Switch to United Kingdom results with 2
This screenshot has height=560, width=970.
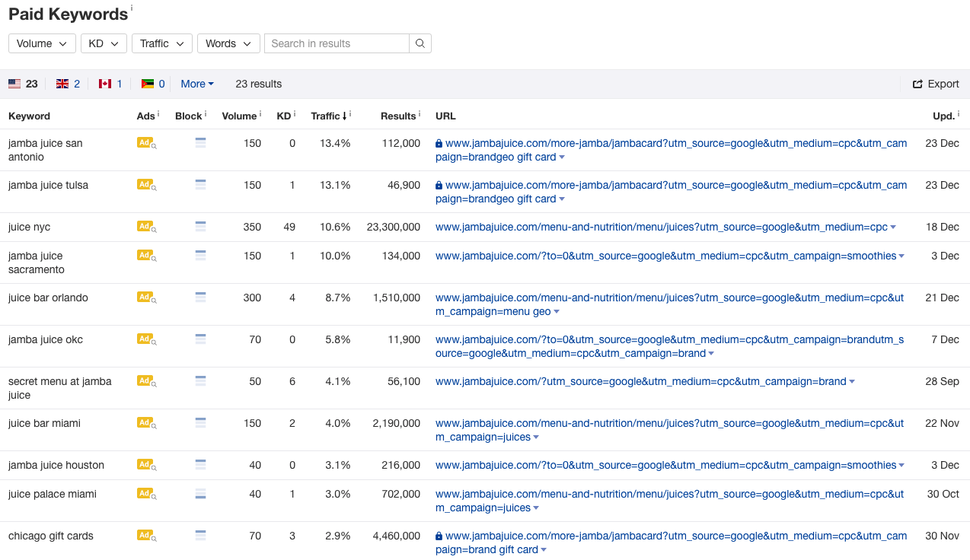pos(68,84)
